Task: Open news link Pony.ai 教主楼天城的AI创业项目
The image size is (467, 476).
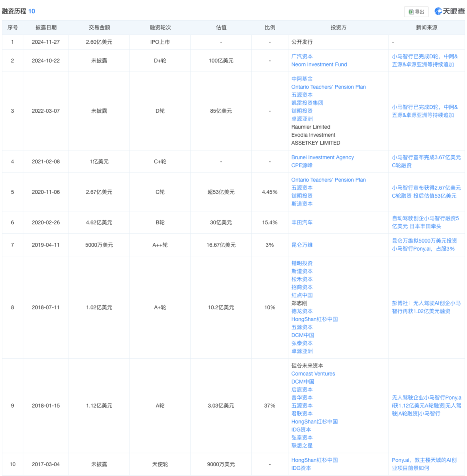Action: click(424, 464)
